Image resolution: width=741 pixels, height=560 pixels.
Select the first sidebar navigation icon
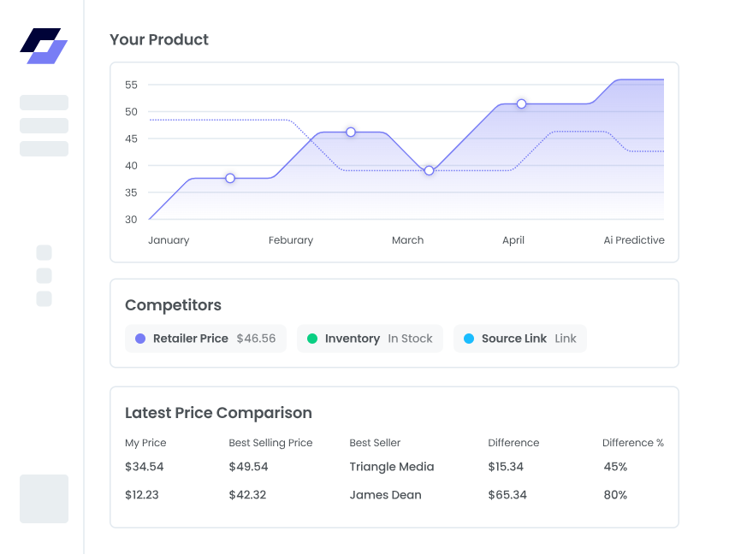tap(44, 103)
